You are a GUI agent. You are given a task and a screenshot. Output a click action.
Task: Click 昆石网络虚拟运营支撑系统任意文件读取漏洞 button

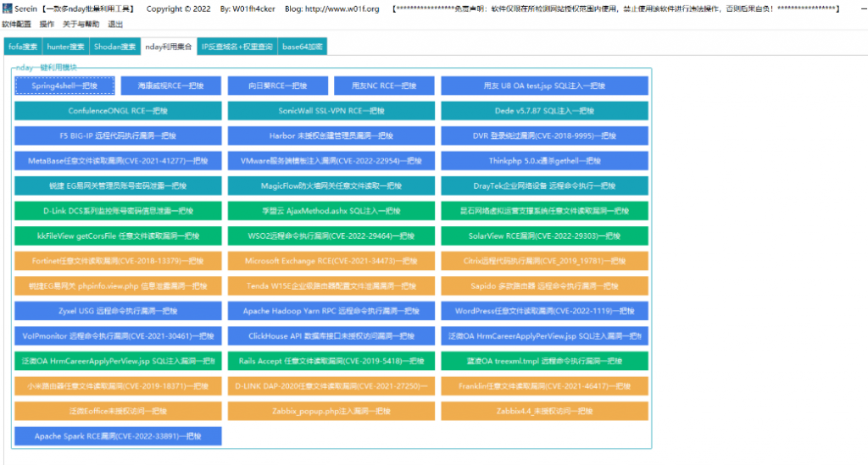pyautogui.click(x=544, y=211)
